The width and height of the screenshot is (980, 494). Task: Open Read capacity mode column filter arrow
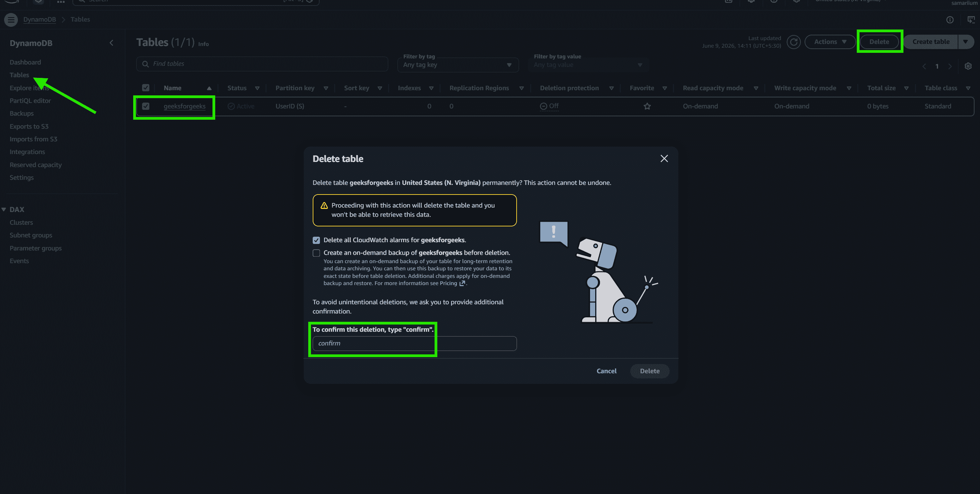[x=756, y=88]
